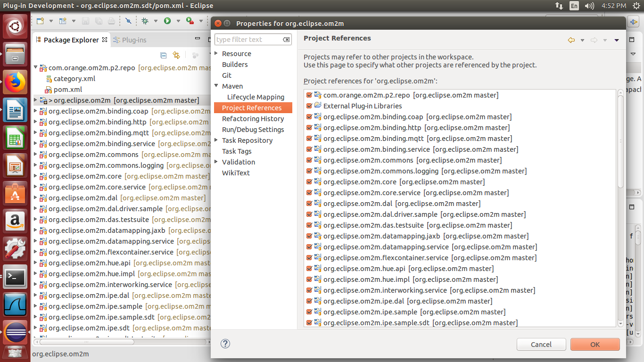The height and width of the screenshot is (362, 644).
Task: Click the Back arrow in Properties dialog
Action: click(571, 40)
